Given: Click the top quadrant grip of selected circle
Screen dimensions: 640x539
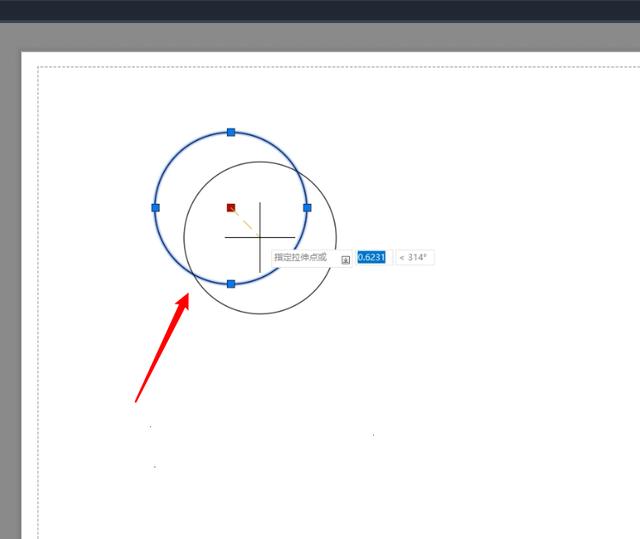Looking at the screenshot, I should click(231, 132).
